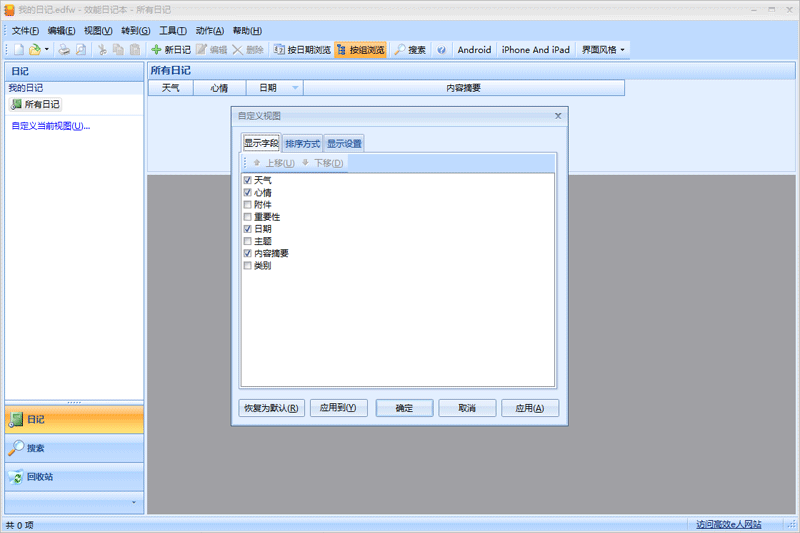Viewport: 800px width, 533px height.
Task: Click the 日期 column sort arrow
Action: [x=295, y=88]
